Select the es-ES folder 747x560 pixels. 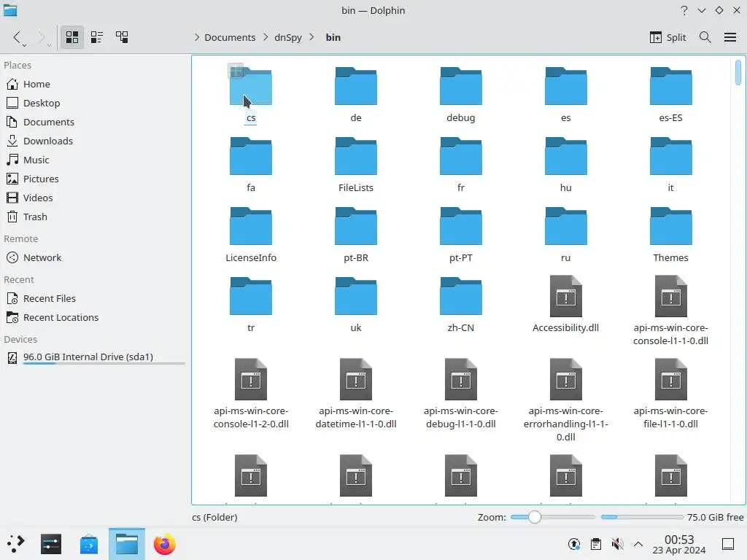pos(671,94)
